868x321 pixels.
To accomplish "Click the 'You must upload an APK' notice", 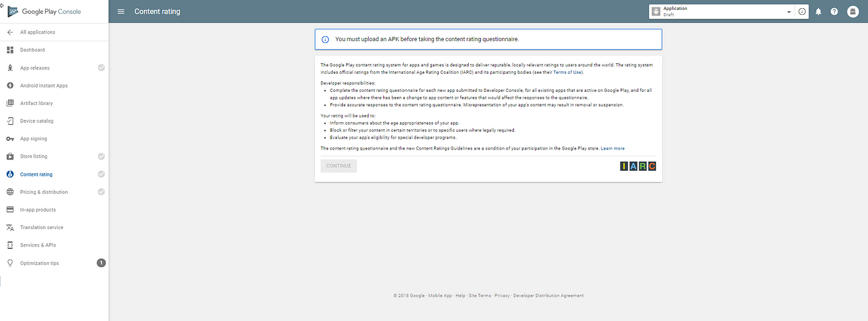I will coord(489,39).
